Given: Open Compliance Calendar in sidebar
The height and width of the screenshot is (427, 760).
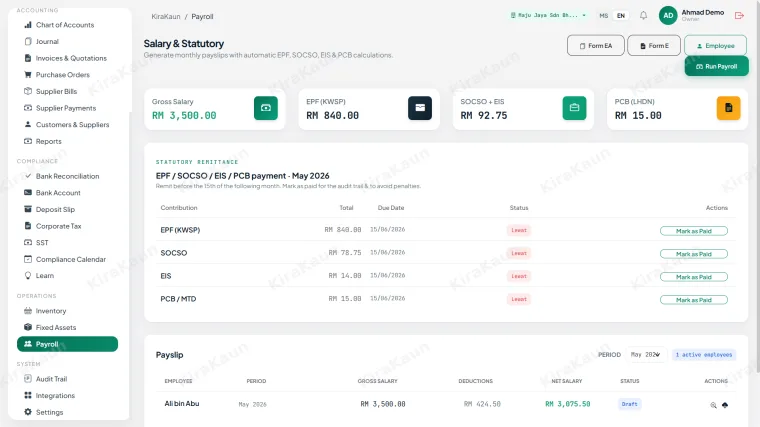Looking at the screenshot, I should point(71,259).
